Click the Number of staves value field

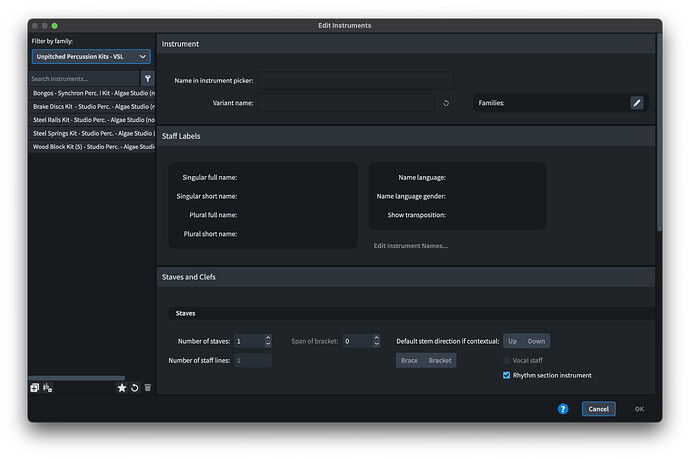tap(249, 341)
